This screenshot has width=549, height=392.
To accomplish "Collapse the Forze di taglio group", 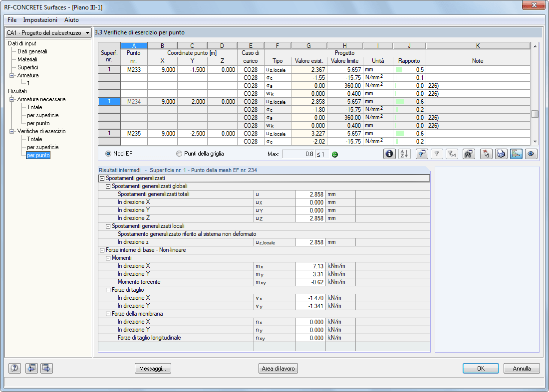I will (108, 290).
